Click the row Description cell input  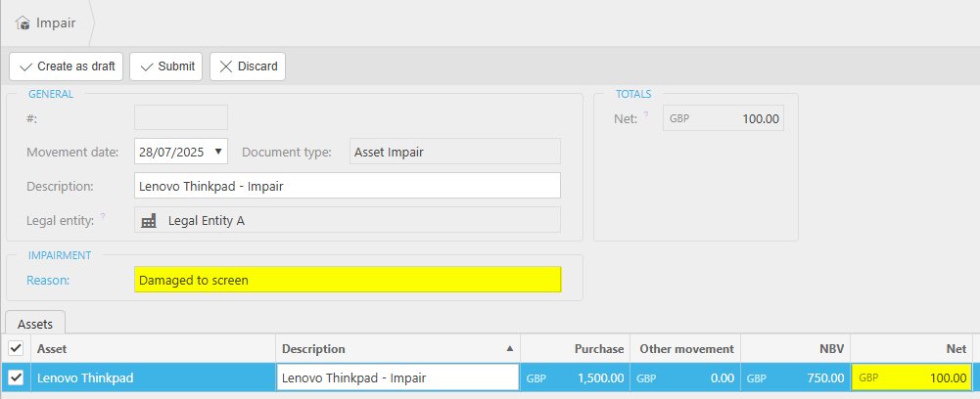397,377
